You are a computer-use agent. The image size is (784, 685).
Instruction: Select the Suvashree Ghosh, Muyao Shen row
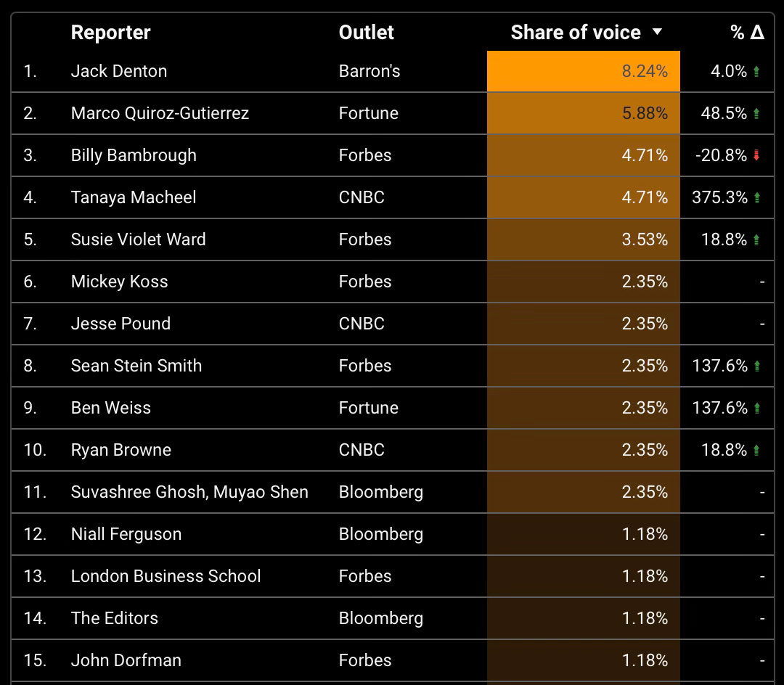click(x=189, y=492)
